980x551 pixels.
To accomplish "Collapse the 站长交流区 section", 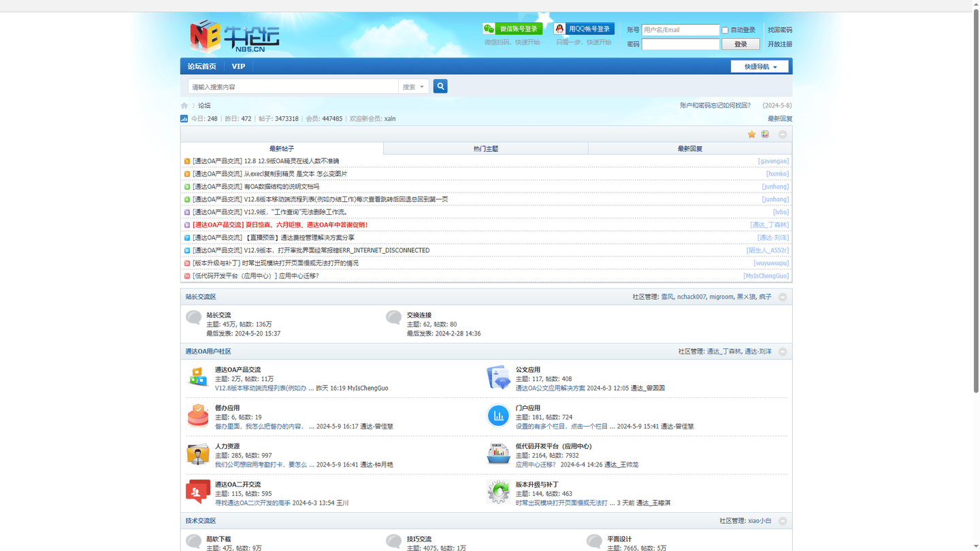I will [x=783, y=297].
